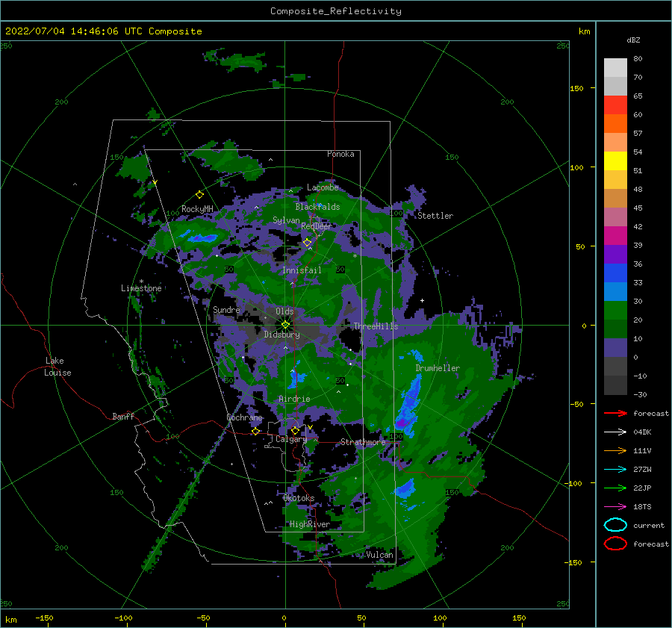
Task: Click the magenta 18TS arrow legend icon
Action: pos(615,507)
